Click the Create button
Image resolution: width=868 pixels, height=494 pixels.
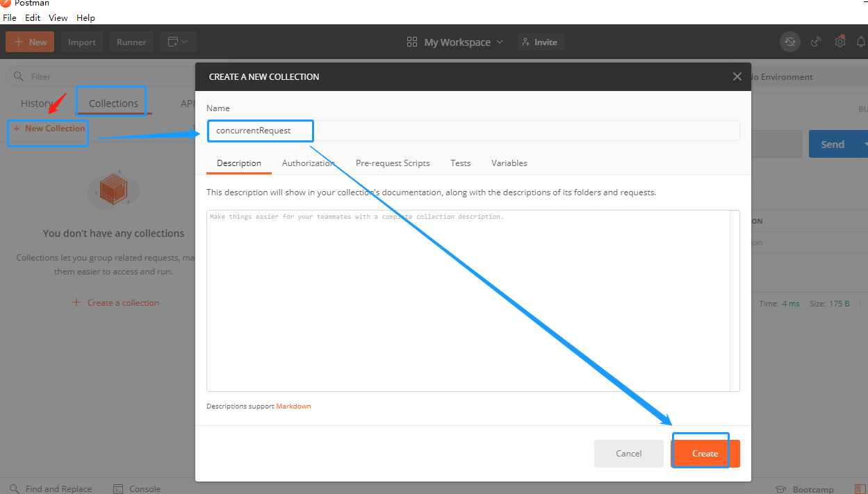tap(705, 454)
